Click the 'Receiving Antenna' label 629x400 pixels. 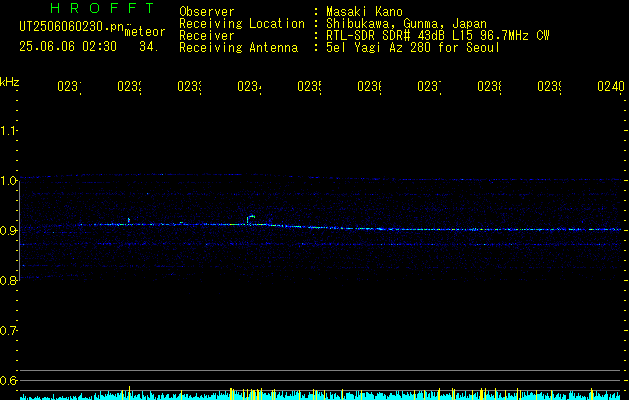[x=238, y=48]
